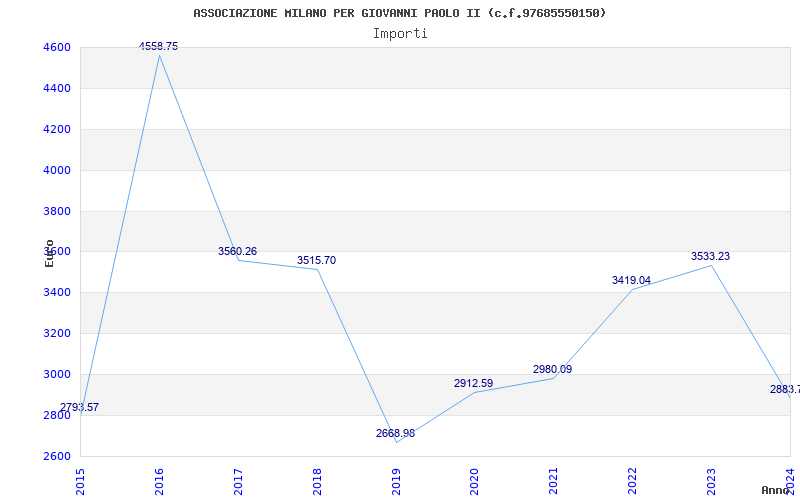
Task: Click the x-axis year 2019
Action: 396,482
